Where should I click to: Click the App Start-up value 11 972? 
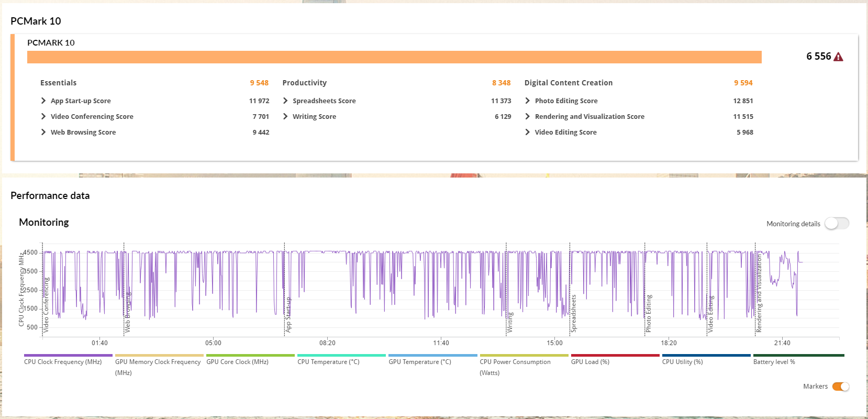(x=259, y=101)
